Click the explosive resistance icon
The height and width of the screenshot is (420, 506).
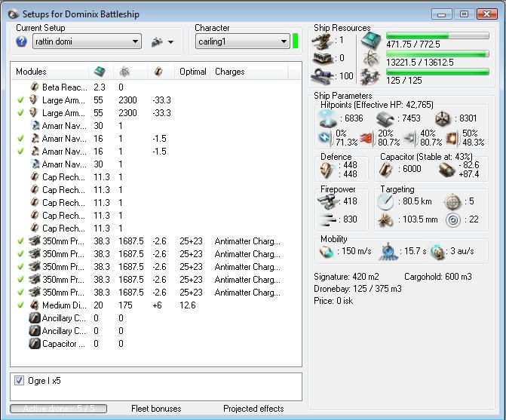[452, 139]
